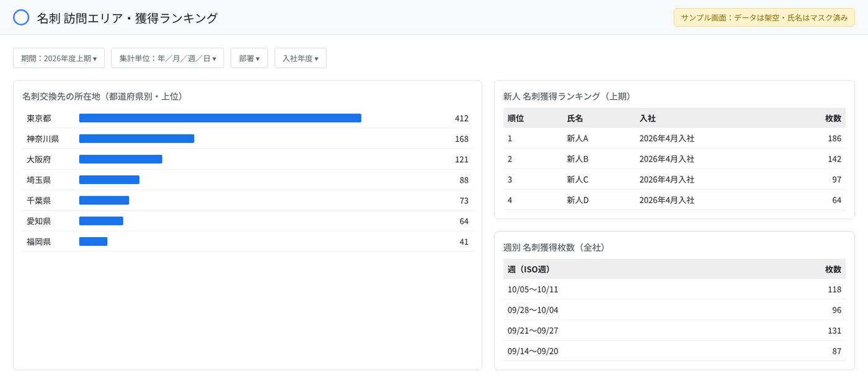Click the 埼玉県 label
This screenshot has width=868, height=379.
[39, 180]
